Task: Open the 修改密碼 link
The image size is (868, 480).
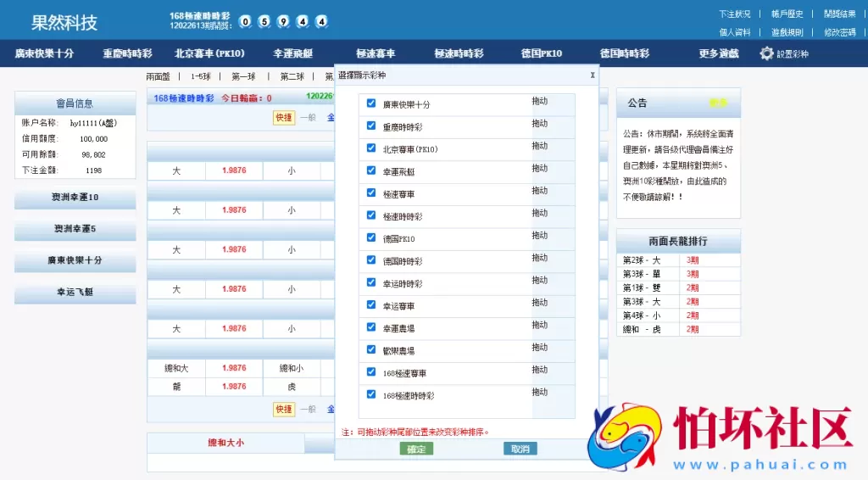Action: coord(840,33)
